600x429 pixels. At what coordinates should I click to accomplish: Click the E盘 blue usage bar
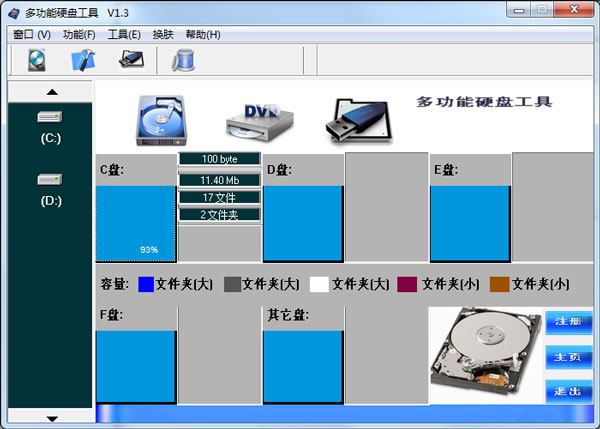470,223
